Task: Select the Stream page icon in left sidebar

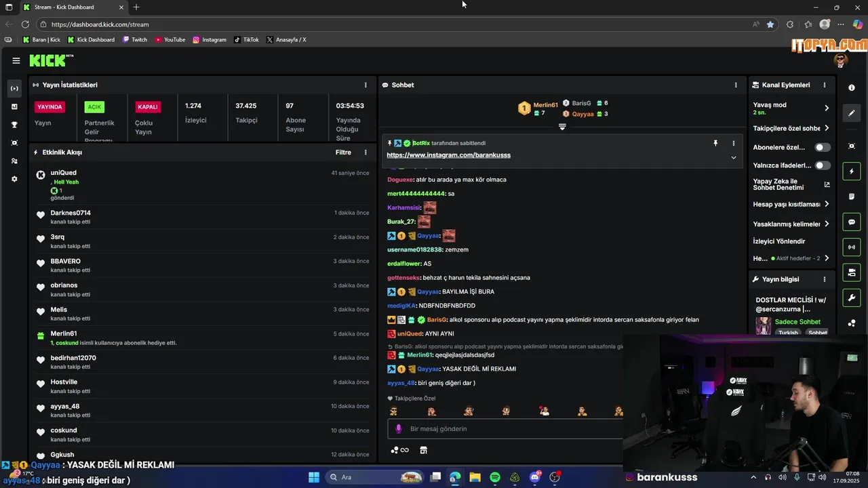Action: pyautogui.click(x=14, y=89)
